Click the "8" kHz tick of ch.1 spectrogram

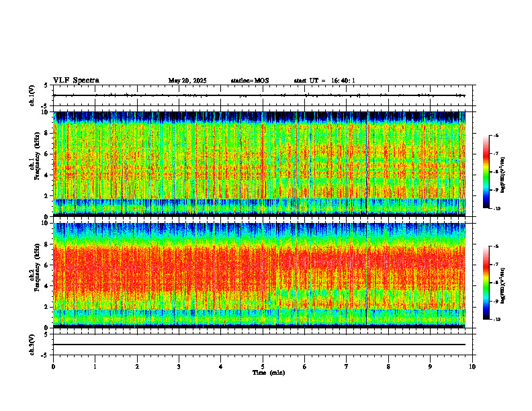click(48, 133)
